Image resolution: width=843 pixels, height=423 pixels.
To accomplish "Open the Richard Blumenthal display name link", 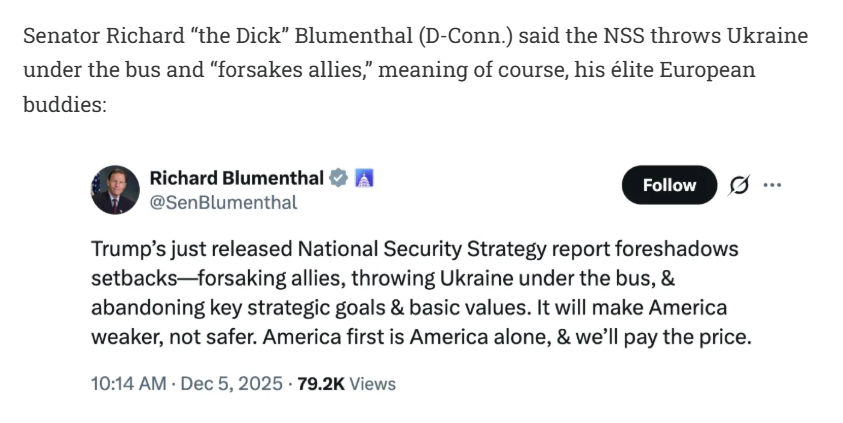I will (236, 178).
